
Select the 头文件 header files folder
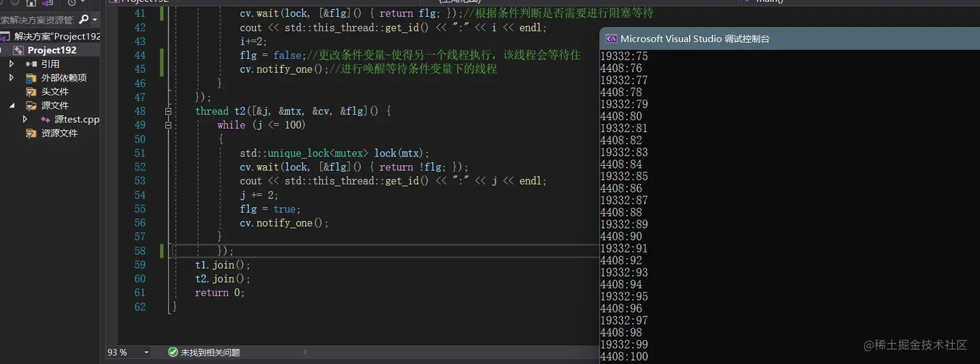point(55,92)
